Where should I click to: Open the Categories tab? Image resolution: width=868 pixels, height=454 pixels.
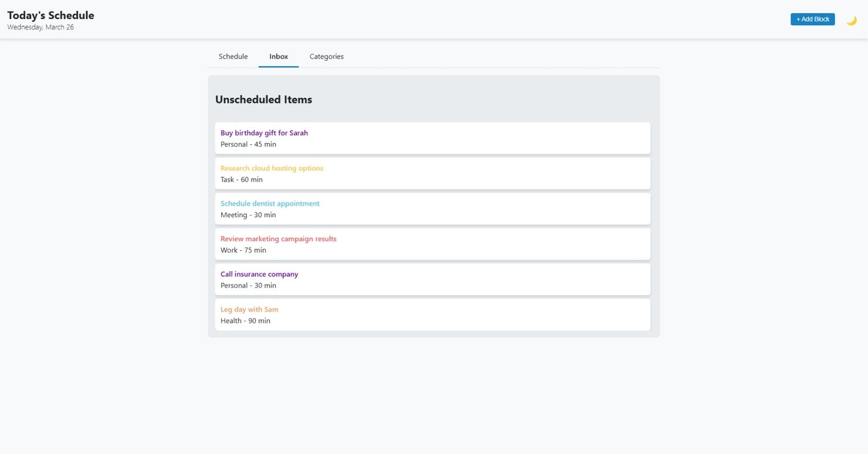coord(326,56)
